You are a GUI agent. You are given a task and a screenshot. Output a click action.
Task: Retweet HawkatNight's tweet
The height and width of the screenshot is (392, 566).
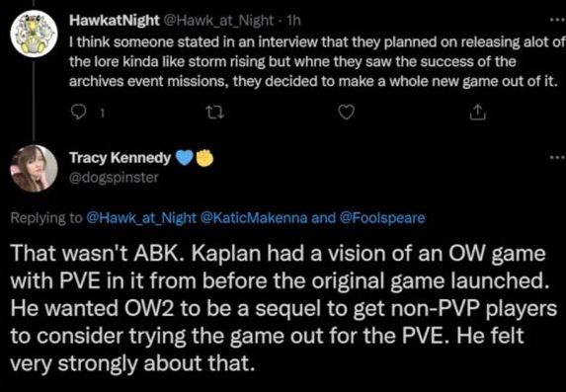(216, 113)
